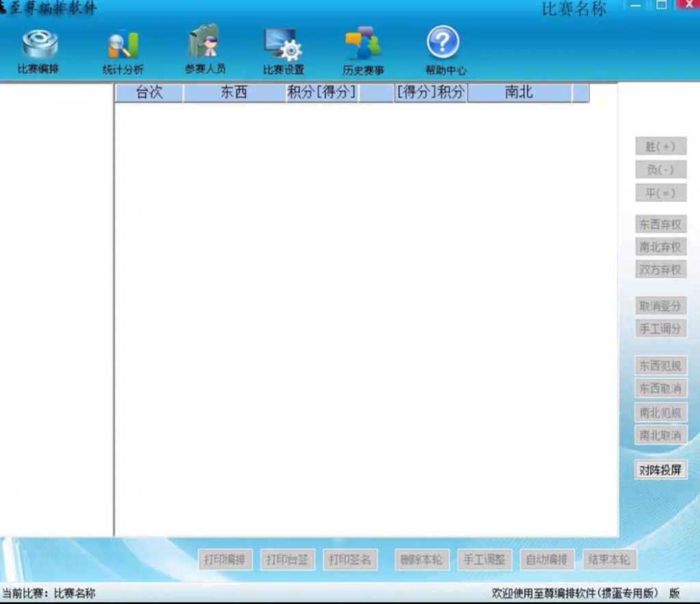Image resolution: width=700 pixels, height=604 pixels.
Task: Click the 平(=) draw button
Action: coord(661,193)
